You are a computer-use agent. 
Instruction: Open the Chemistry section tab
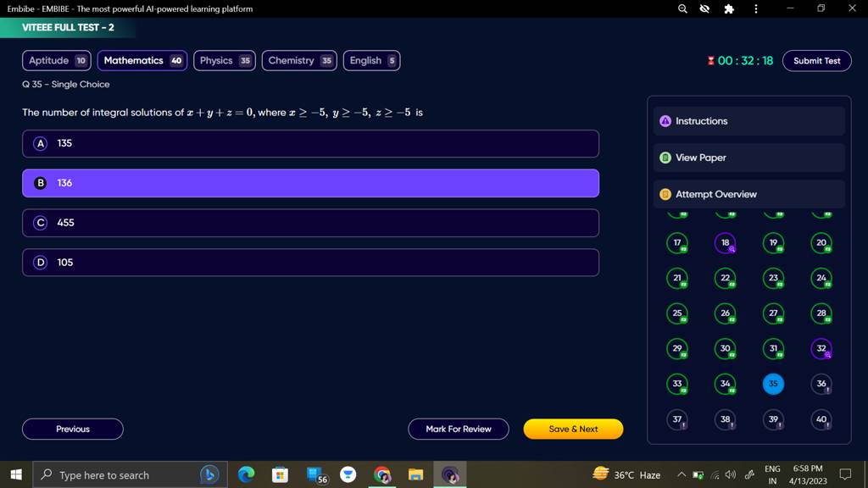(x=298, y=60)
